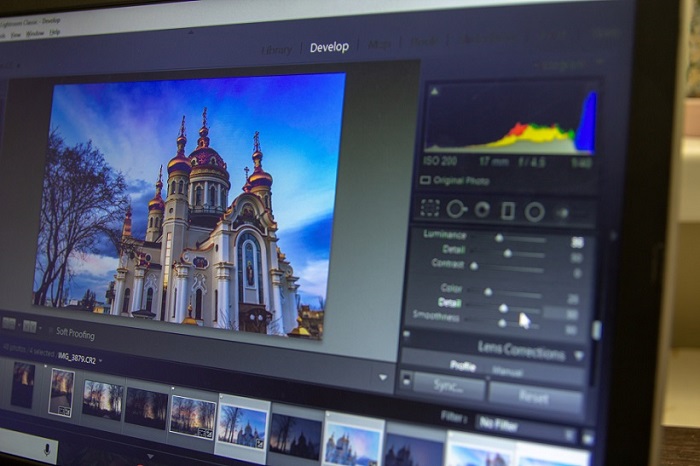The image size is (700, 466).
Task: Click the ISO 200 readout under histogram
Action: tap(440, 161)
